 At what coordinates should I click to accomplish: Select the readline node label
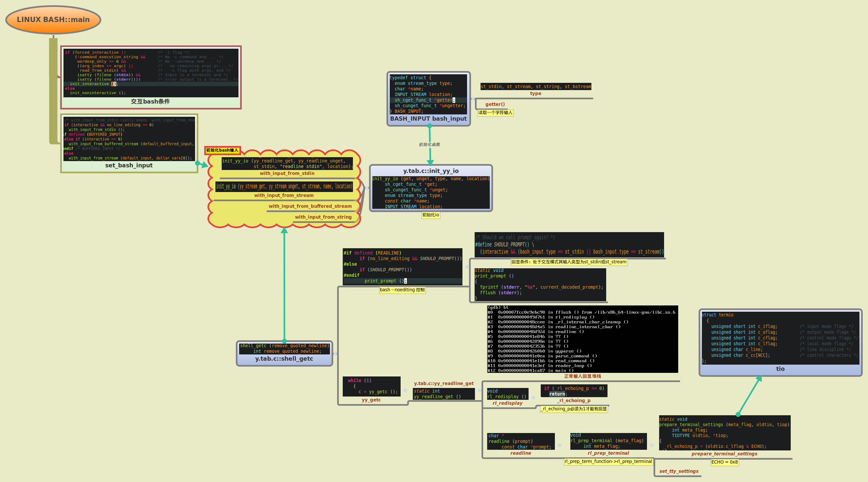[x=521, y=453]
